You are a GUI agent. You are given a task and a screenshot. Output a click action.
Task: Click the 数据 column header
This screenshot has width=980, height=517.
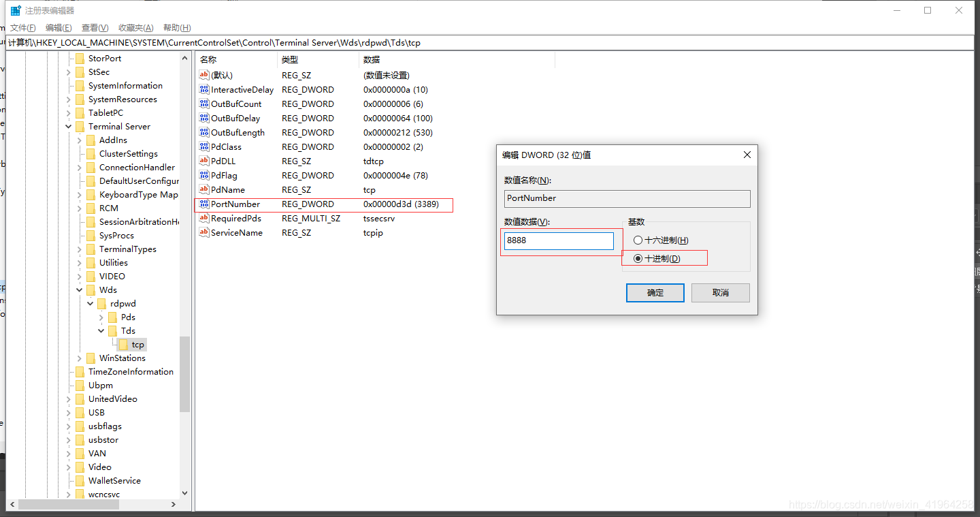click(457, 60)
